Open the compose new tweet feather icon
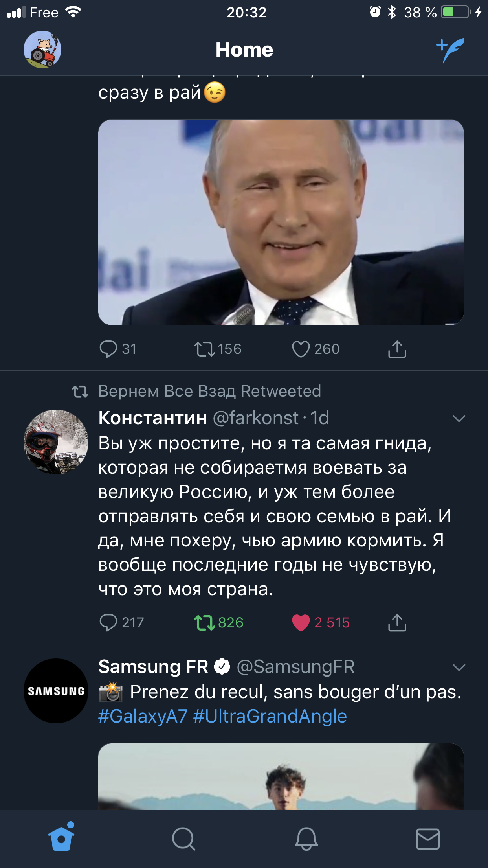 coord(450,50)
